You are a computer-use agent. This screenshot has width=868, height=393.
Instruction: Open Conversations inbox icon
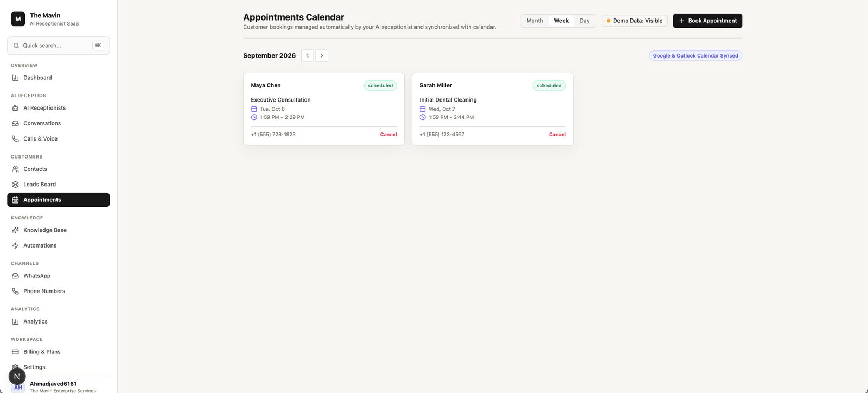pyautogui.click(x=15, y=123)
